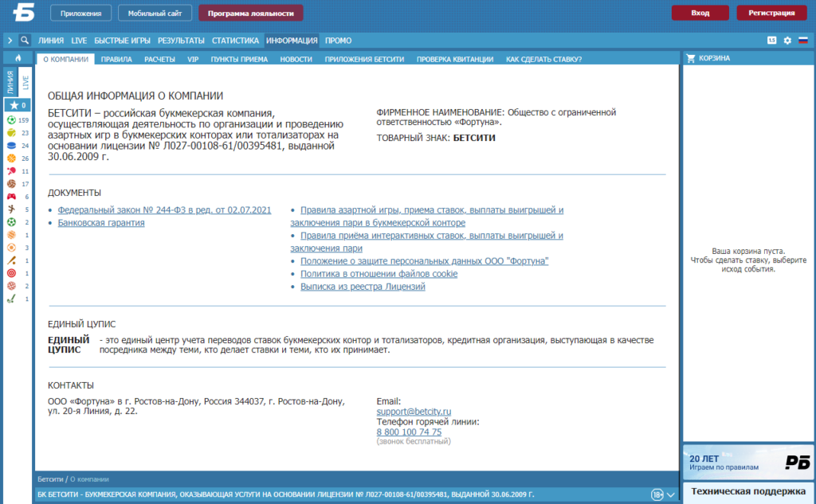Click the Betcity logo in the header

(23, 12)
